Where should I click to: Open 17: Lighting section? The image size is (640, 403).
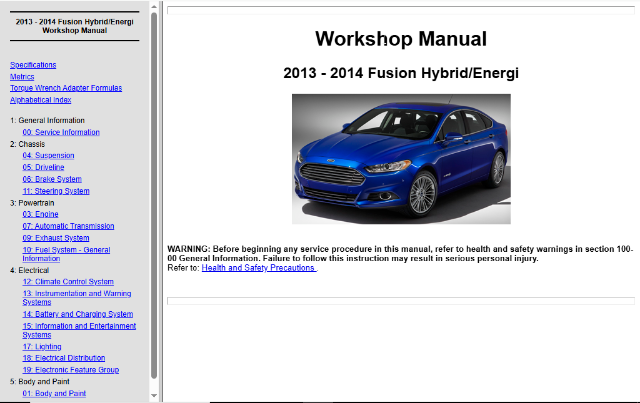point(42,347)
